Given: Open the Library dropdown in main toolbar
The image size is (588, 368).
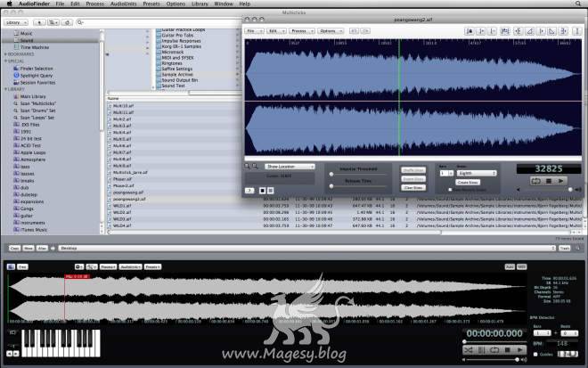Looking at the screenshot, I should [x=16, y=22].
